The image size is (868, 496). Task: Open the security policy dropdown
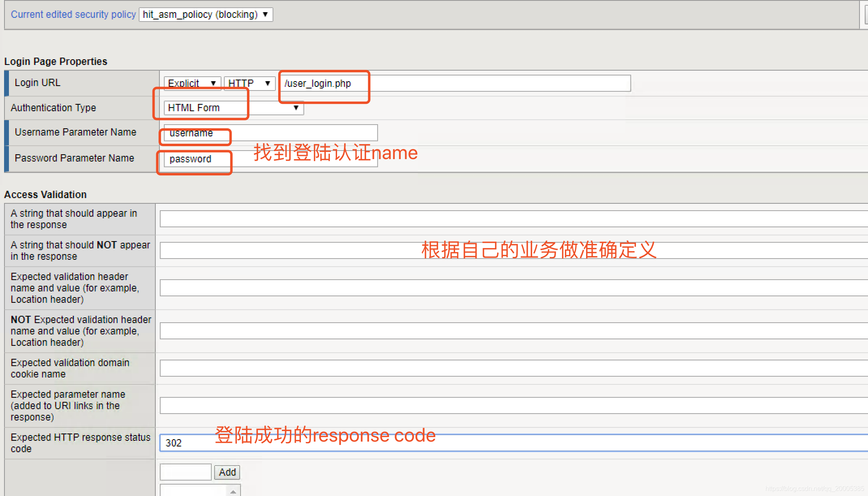point(206,15)
